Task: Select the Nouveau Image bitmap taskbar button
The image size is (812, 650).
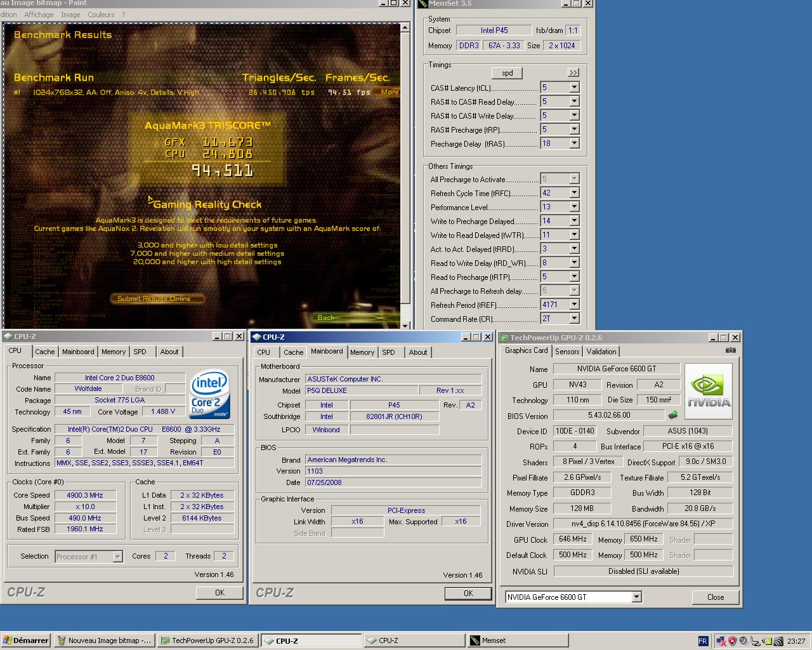Action: [104, 640]
